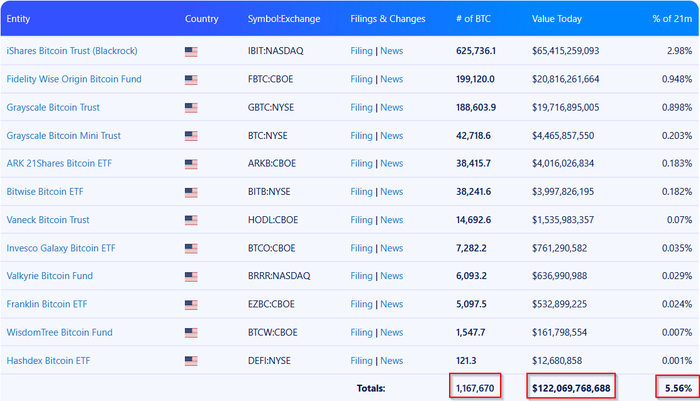
Task: Open News link for Grayscale GBTC
Action: point(392,107)
